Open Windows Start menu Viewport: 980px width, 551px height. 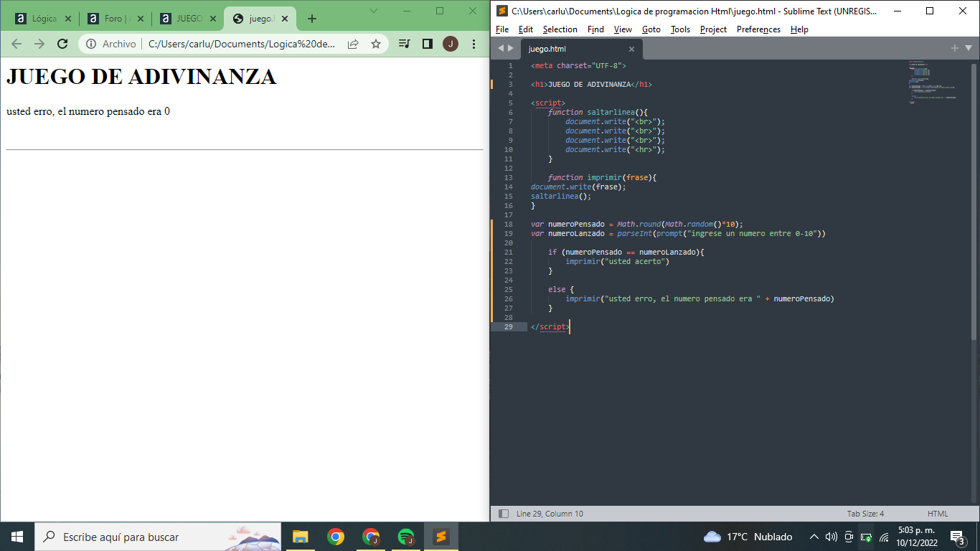click(17, 537)
